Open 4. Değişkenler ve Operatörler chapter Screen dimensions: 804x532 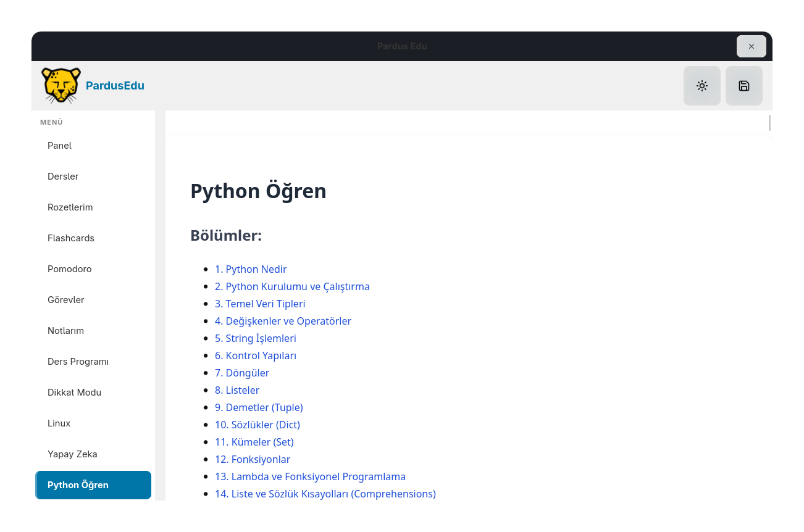(x=283, y=321)
